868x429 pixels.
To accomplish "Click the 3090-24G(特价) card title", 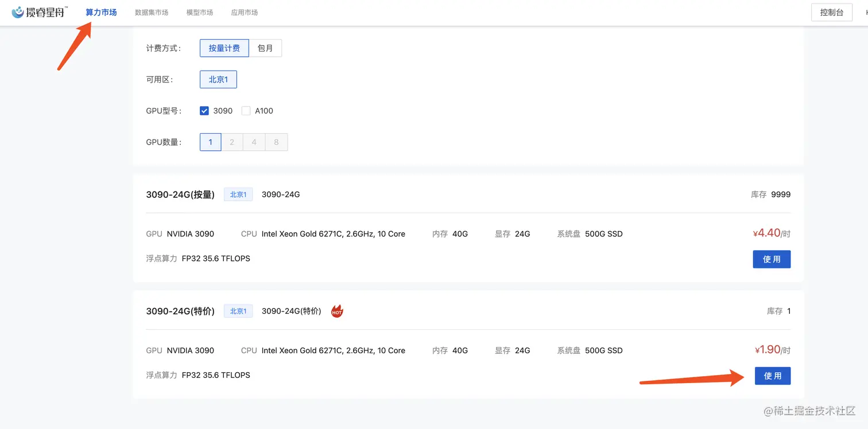I will 180,311.
